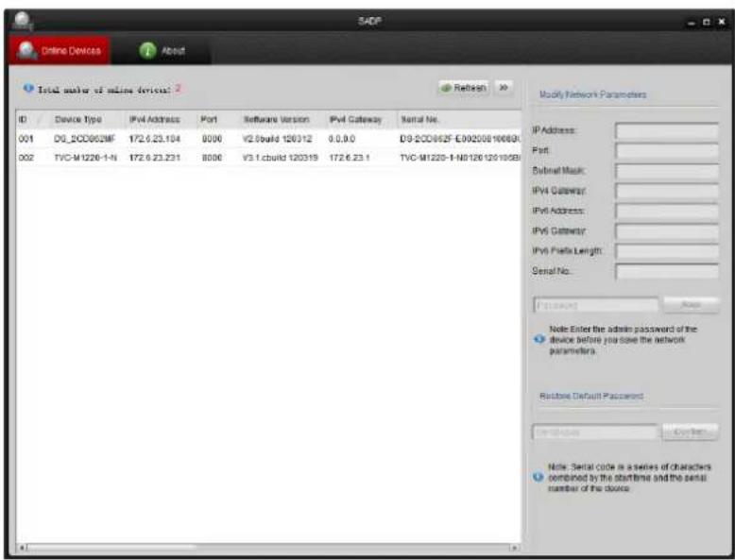Close the SADP window
The height and width of the screenshot is (560, 735).
(721, 23)
